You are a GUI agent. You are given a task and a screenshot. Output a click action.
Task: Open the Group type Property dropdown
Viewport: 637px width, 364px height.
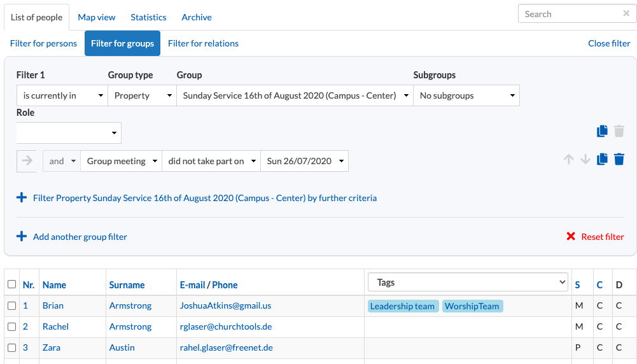pos(142,95)
